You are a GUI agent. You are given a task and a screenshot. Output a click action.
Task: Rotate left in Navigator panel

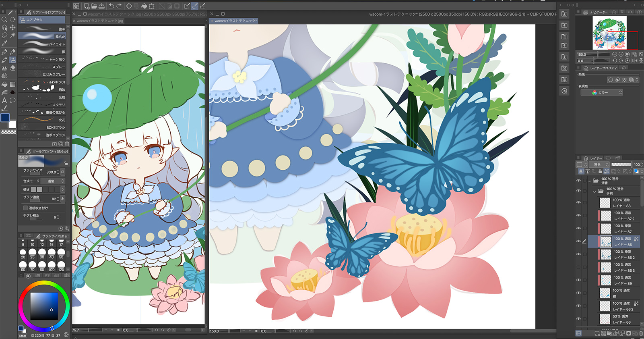pyautogui.click(x=615, y=60)
